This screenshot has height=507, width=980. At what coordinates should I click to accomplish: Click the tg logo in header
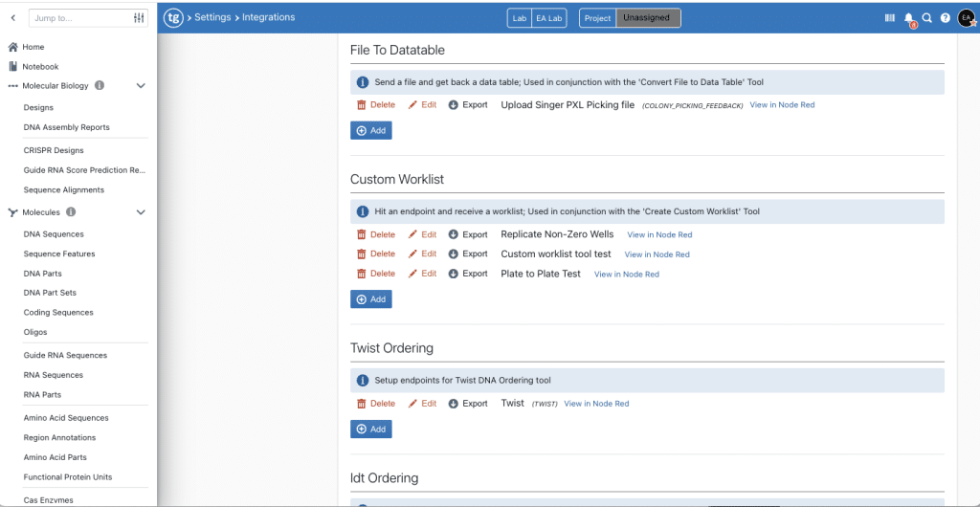click(x=173, y=17)
